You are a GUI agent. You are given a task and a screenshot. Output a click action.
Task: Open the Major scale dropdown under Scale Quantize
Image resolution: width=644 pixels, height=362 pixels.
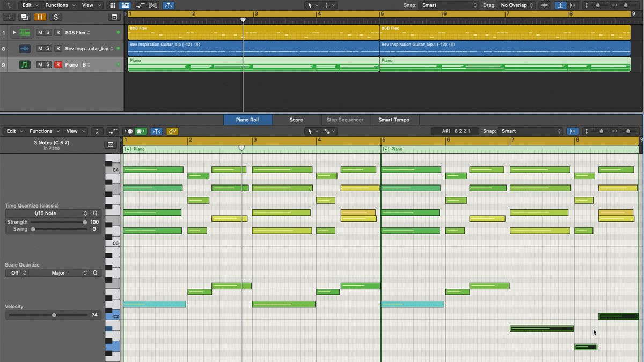coord(59,272)
